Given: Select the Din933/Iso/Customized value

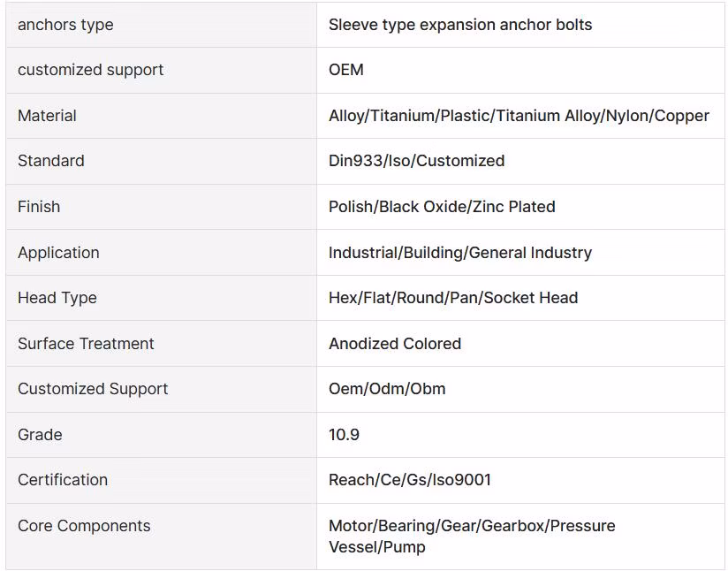Looking at the screenshot, I should tap(416, 161).
